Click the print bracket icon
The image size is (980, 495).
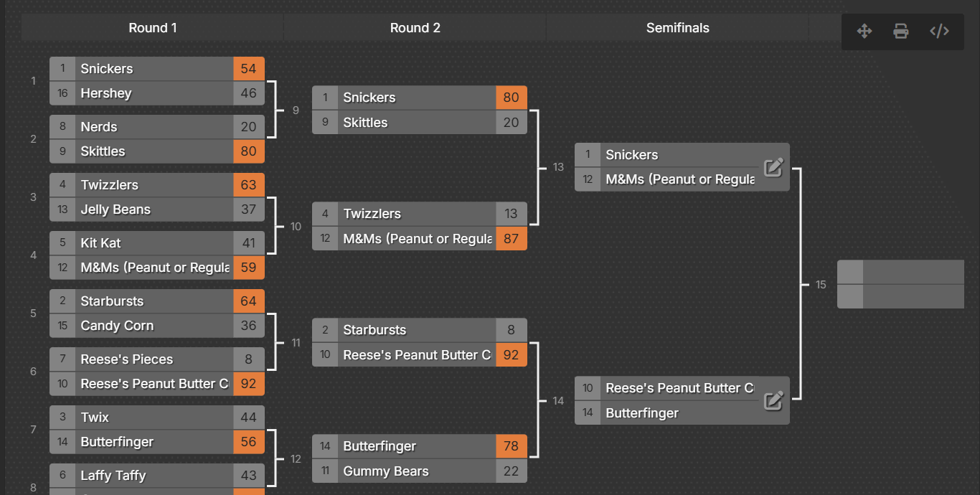click(901, 31)
